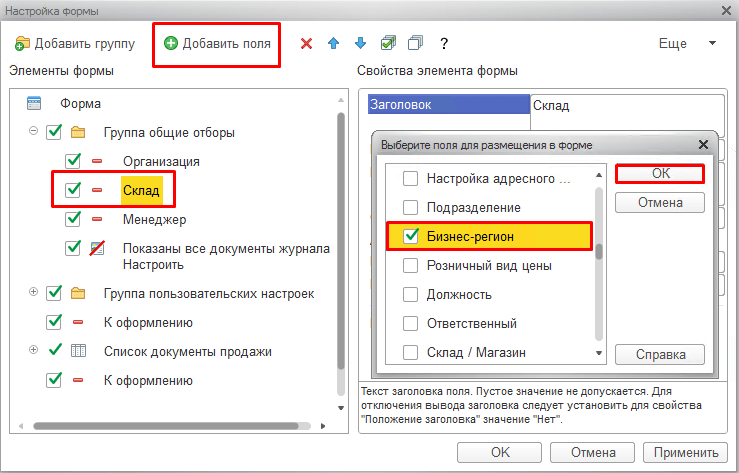Select Менеджер tree item
739x473 pixels.
click(x=155, y=220)
